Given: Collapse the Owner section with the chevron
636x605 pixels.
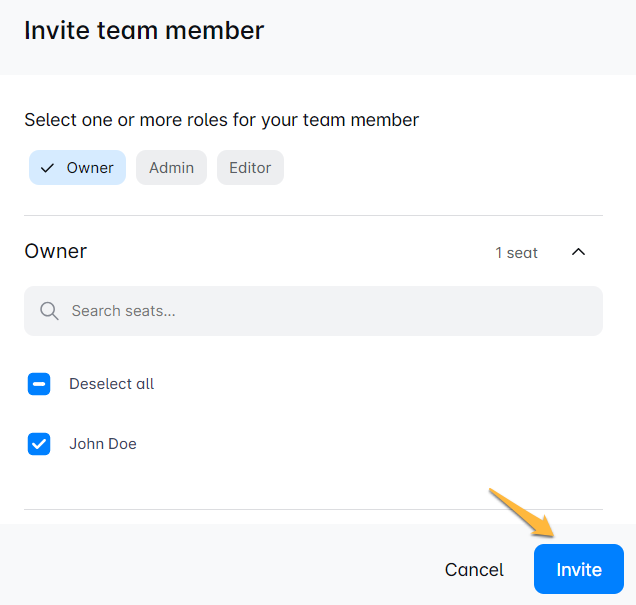Looking at the screenshot, I should [x=578, y=252].
